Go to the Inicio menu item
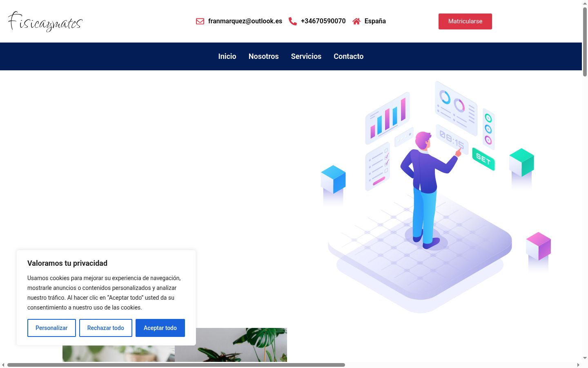 pos(227,56)
